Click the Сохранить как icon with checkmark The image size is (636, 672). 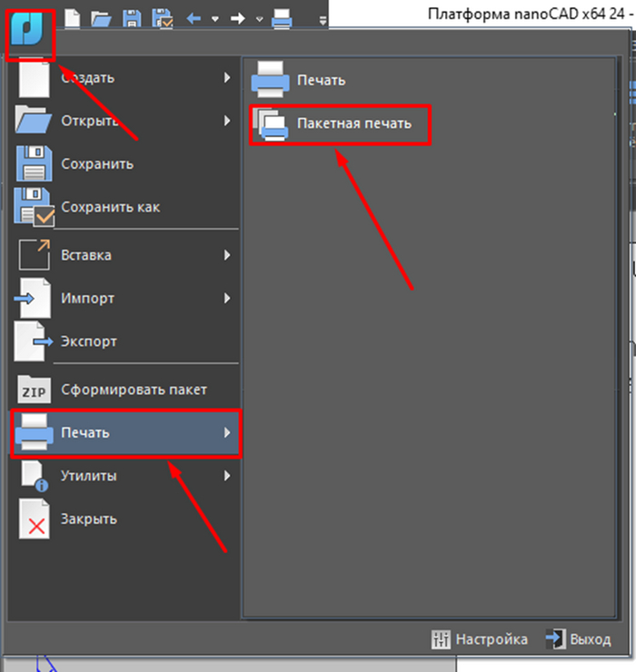[34, 207]
